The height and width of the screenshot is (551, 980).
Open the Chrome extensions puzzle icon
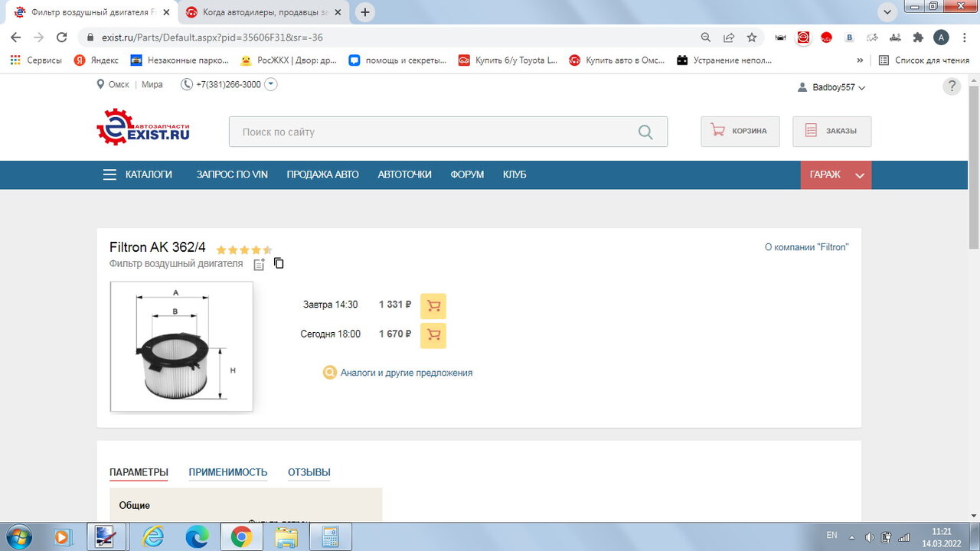click(x=918, y=37)
